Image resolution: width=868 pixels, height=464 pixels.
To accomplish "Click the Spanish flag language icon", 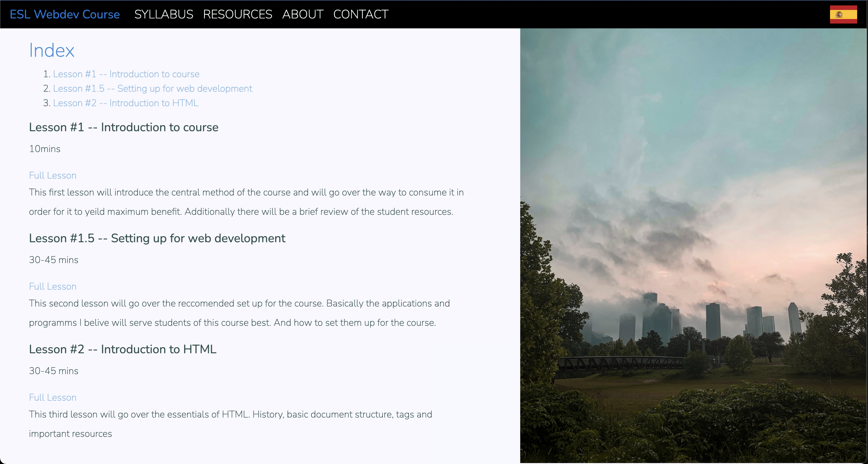I will (x=843, y=14).
